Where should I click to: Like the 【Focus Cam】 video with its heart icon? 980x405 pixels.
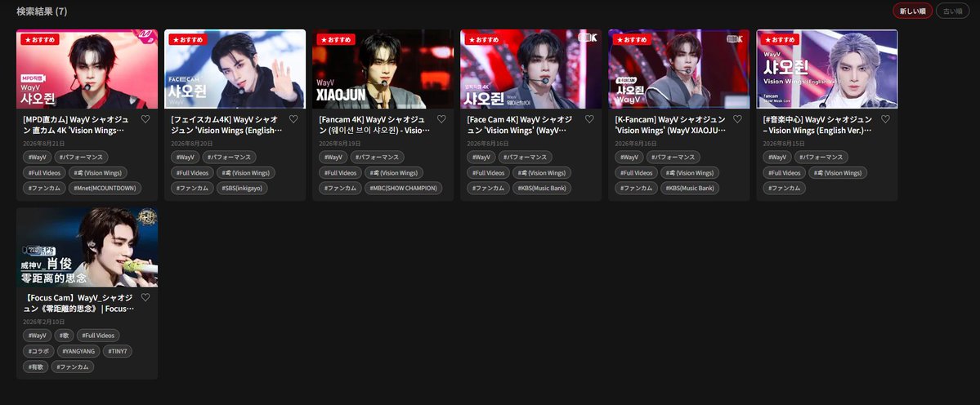145,298
